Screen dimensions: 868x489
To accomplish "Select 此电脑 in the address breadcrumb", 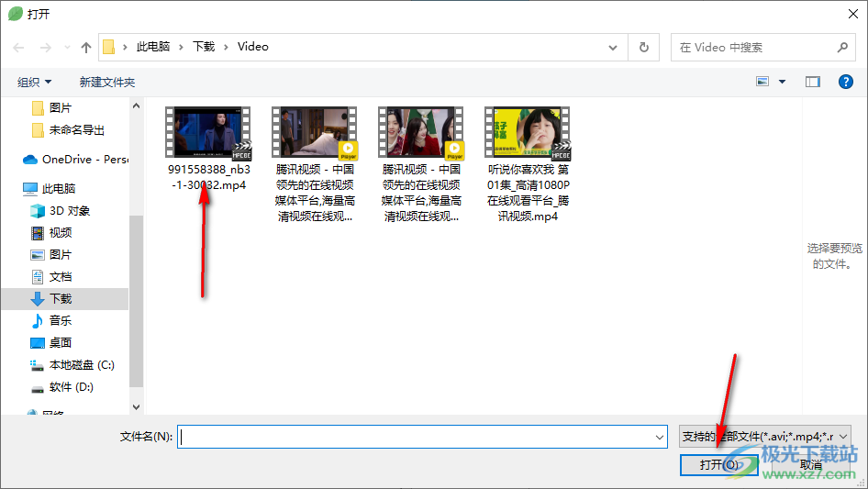I will 153,47.
